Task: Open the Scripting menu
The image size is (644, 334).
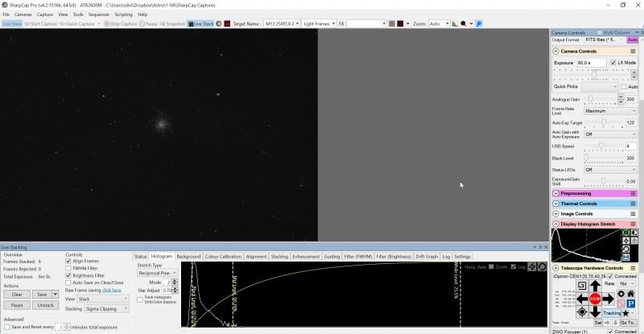Action: tap(123, 14)
